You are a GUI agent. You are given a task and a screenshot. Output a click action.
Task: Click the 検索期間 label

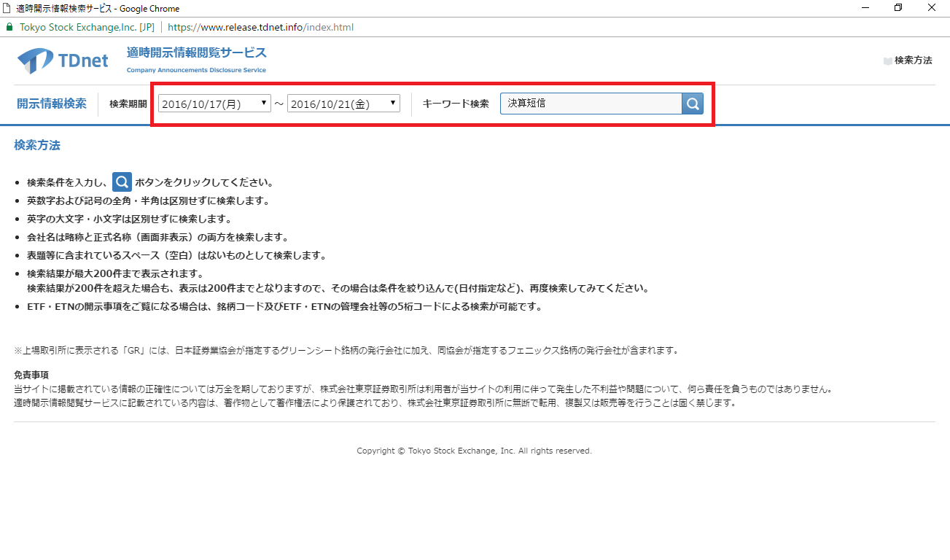tap(128, 104)
